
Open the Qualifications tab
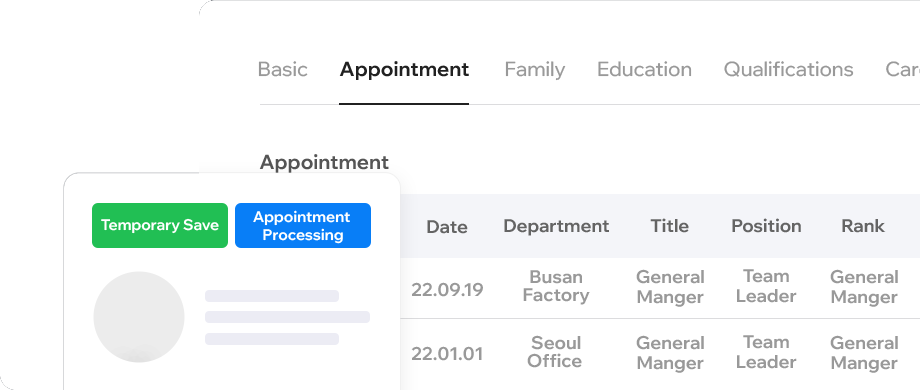coord(788,69)
